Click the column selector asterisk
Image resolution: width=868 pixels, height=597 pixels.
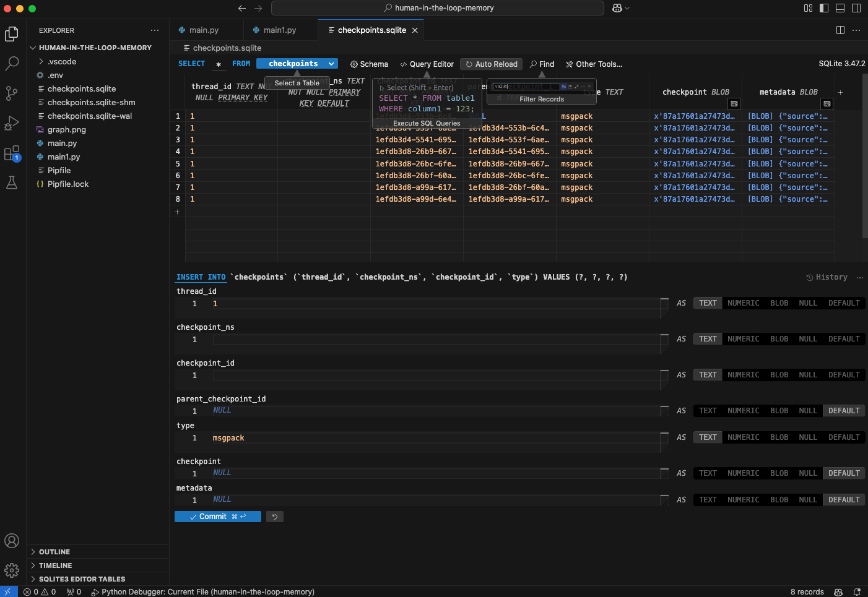point(219,64)
